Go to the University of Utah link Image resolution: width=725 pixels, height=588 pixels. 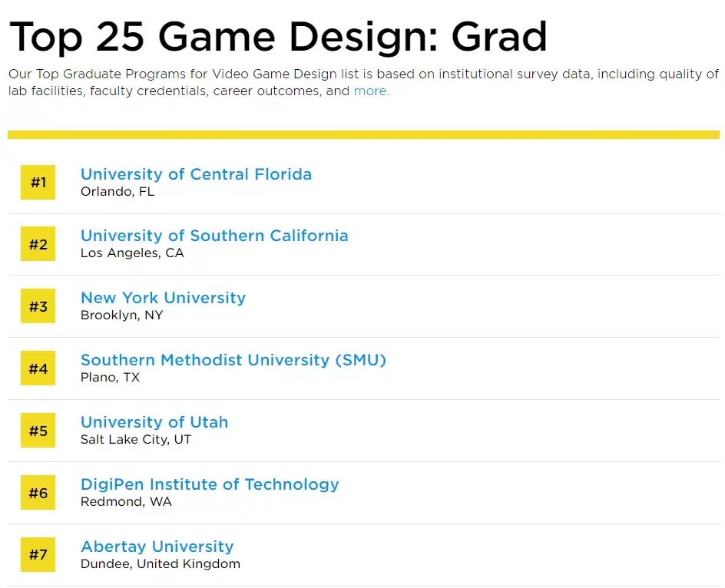point(154,422)
